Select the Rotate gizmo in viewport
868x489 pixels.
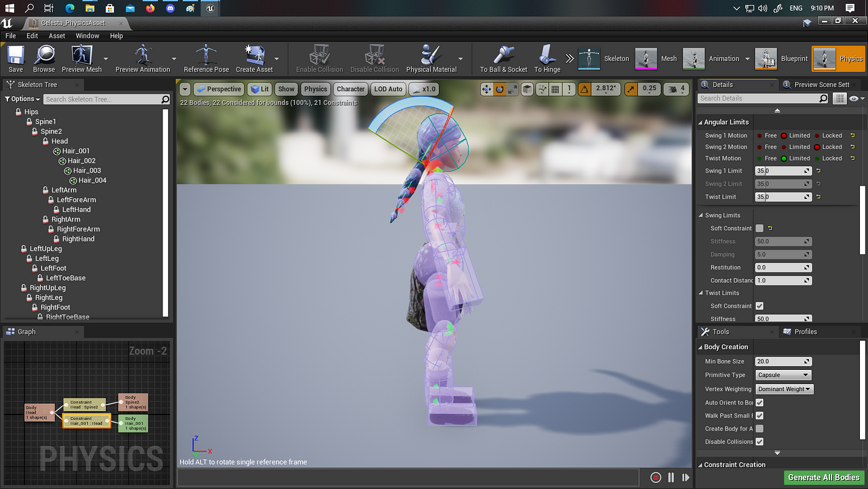tap(500, 89)
